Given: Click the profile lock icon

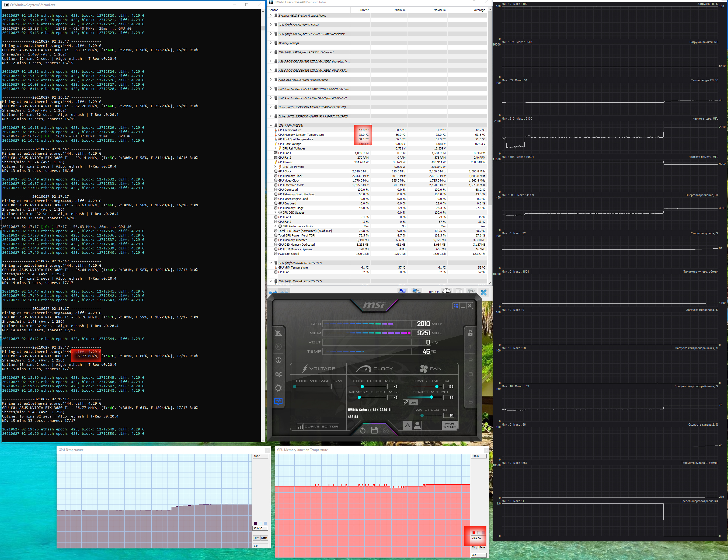Looking at the screenshot, I should tap(470, 333).
